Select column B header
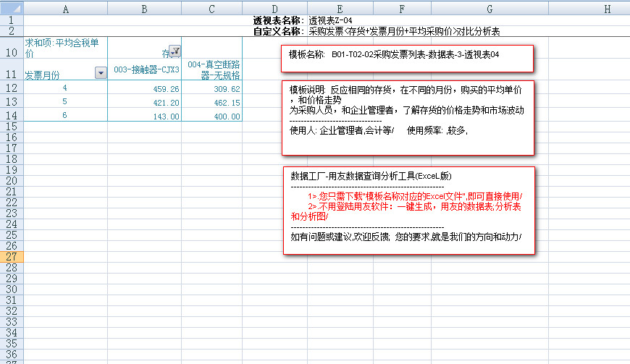This screenshot has width=630, height=364. pyautogui.click(x=145, y=8)
